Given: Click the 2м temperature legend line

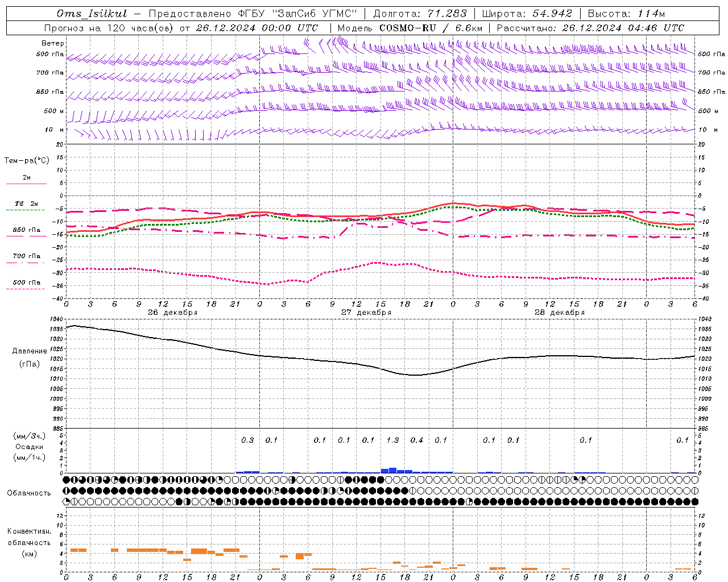Looking at the screenshot, I should click(x=26, y=183).
